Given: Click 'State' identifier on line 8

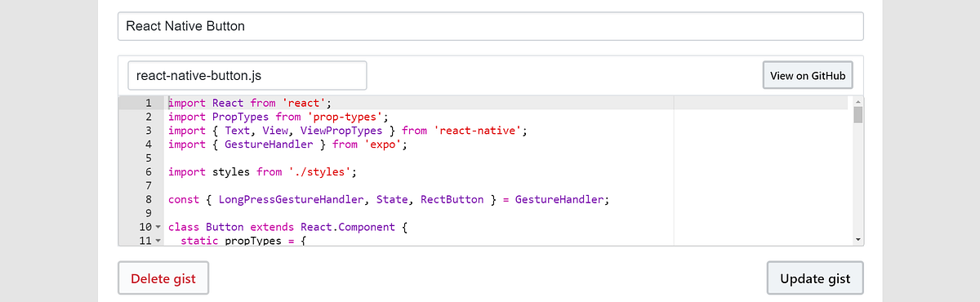Looking at the screenshot, I should click(392, 199).
